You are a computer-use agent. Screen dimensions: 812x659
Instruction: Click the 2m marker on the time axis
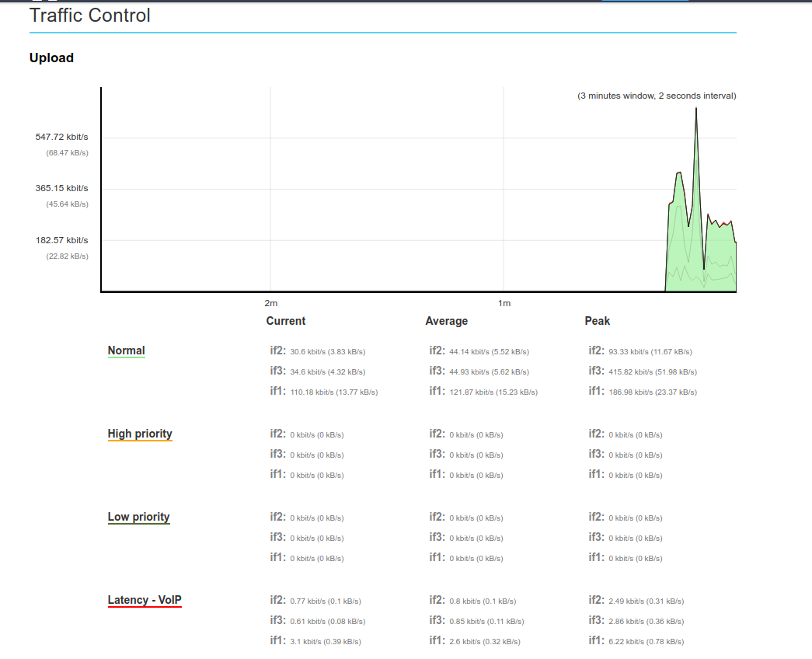coord(270,302)
